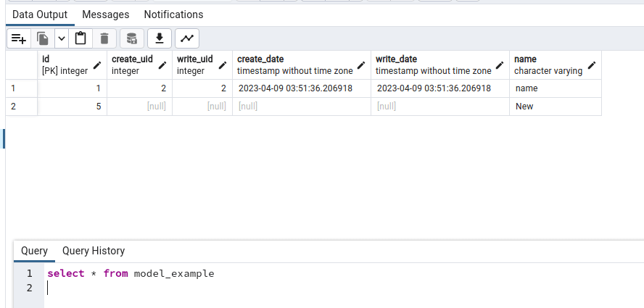Click the Paste clipboard icon
The image size is (644, 308).
point(80,38)
